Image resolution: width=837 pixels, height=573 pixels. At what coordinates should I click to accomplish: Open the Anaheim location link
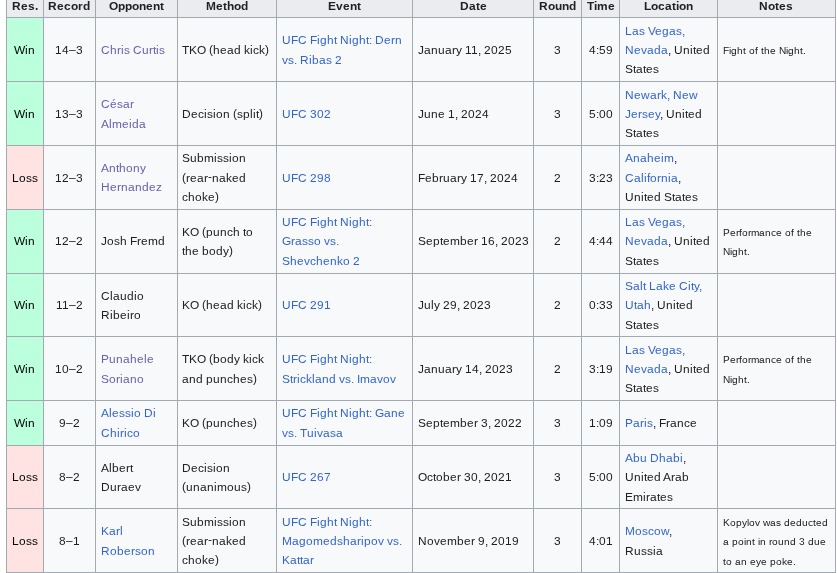pyautogui.click(x=649, y=158)
